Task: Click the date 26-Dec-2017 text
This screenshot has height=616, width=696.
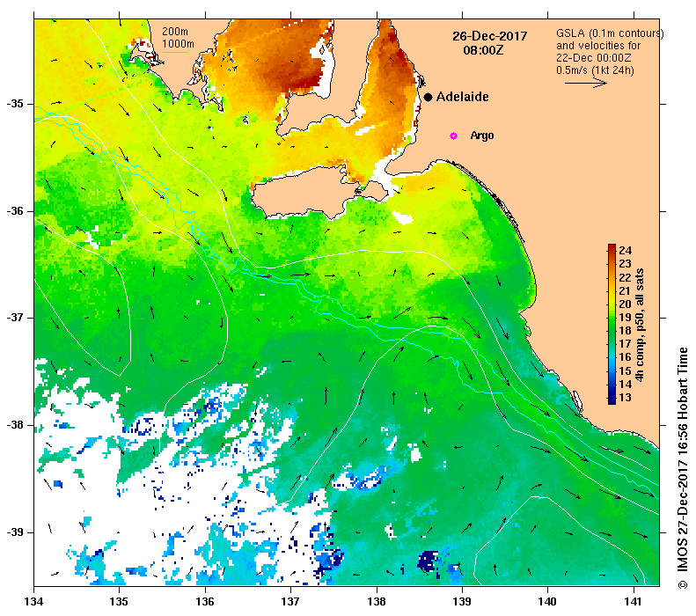Action: point(489,36)
